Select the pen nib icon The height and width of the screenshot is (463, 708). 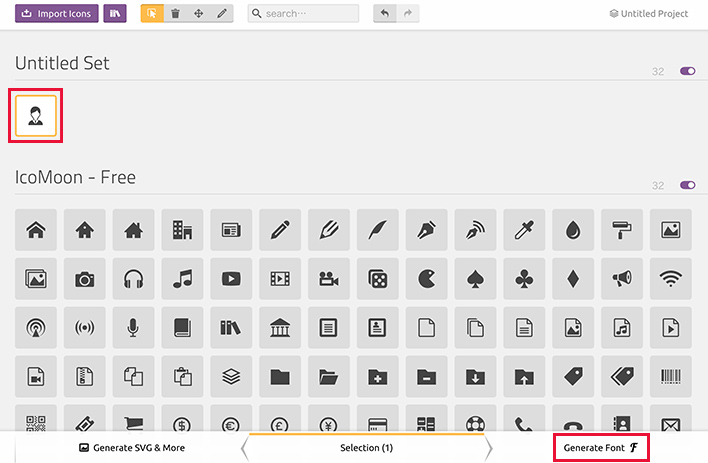click(x=426, y=230)
